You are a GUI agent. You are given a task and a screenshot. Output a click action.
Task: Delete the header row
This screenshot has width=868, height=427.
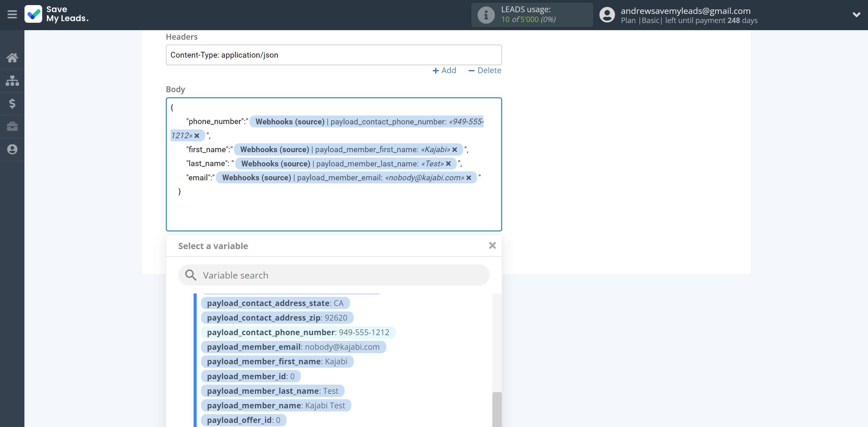pos(485,70)
